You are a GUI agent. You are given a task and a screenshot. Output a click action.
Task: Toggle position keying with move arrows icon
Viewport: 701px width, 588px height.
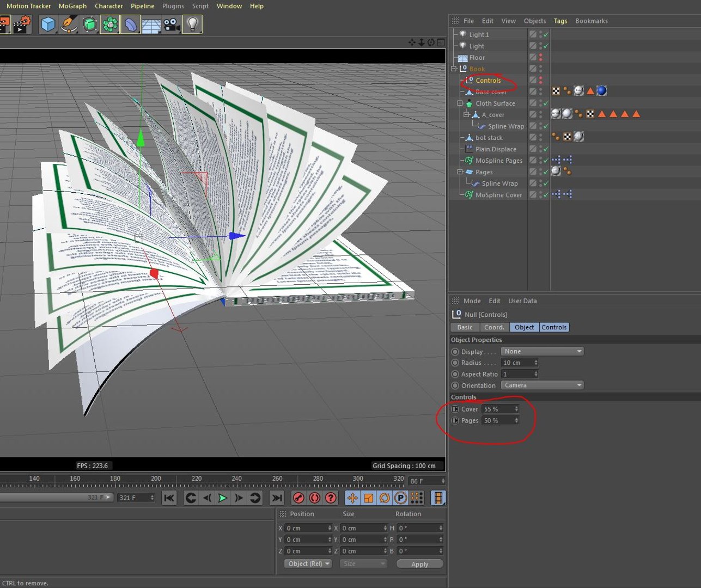352,498
